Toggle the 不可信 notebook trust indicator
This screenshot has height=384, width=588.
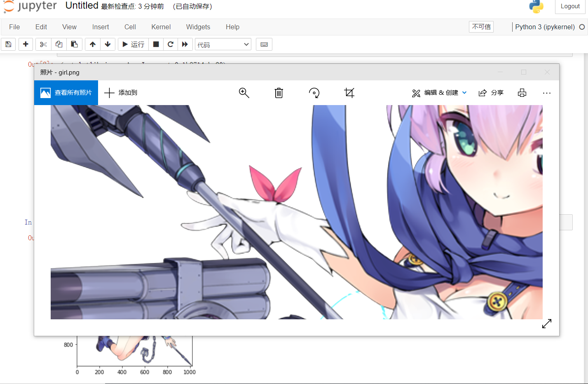(x=481, y=27)
